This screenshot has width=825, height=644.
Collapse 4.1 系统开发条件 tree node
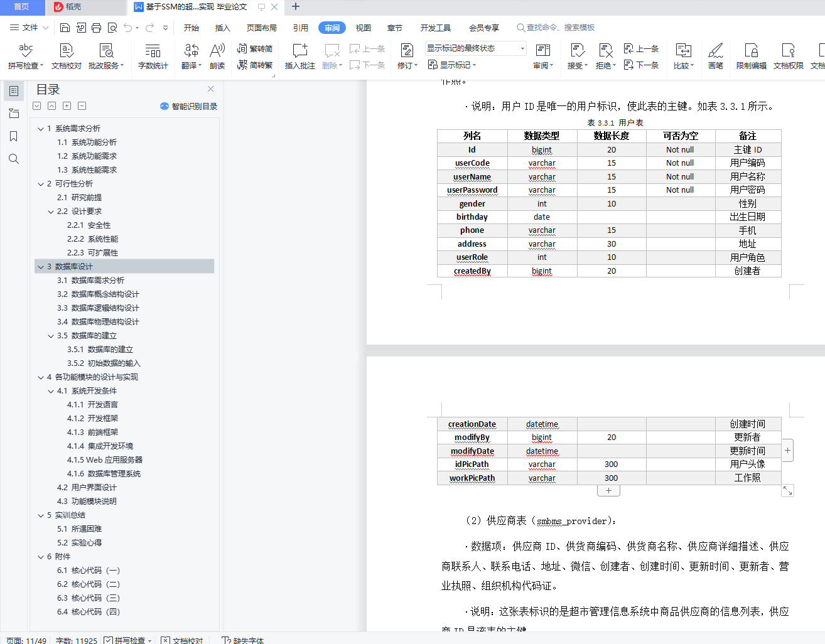[51, 391]
